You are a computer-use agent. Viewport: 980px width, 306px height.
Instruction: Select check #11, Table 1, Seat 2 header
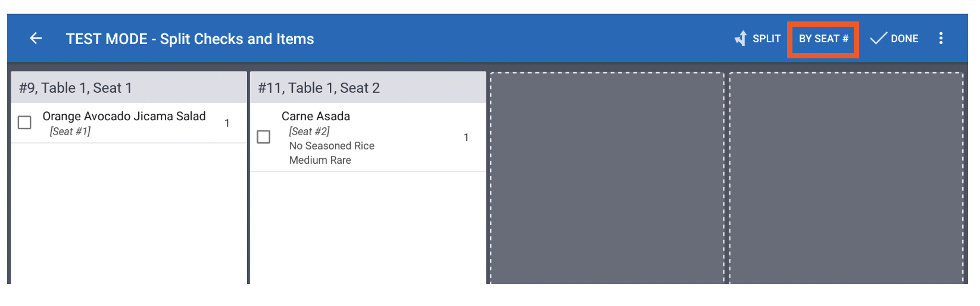(319, 88)
